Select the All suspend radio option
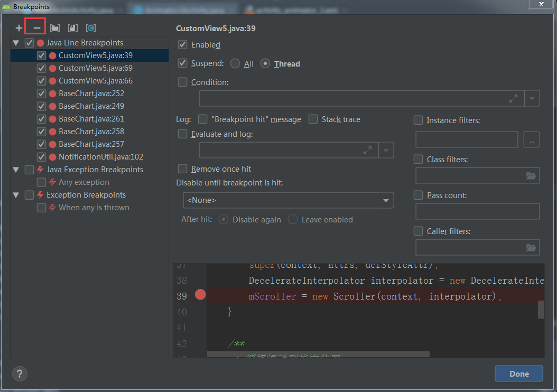The height and width of the screenshot is (392, 557). [235, 63]
